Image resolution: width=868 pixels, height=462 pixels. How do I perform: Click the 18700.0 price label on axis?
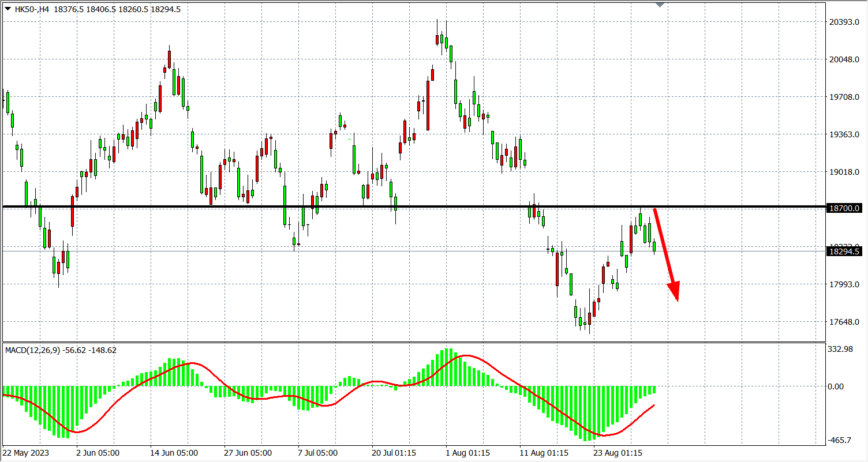pyautogui.click(x=844, y=208)
